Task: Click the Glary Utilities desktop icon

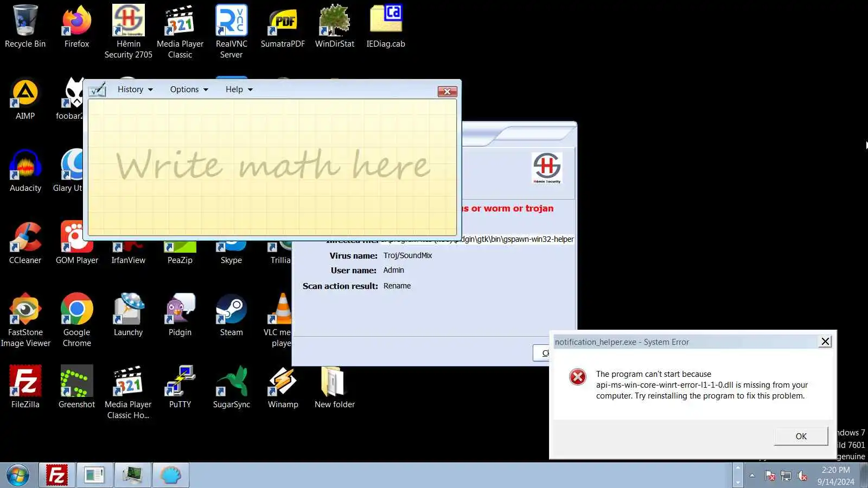Action: pos(68,171)
